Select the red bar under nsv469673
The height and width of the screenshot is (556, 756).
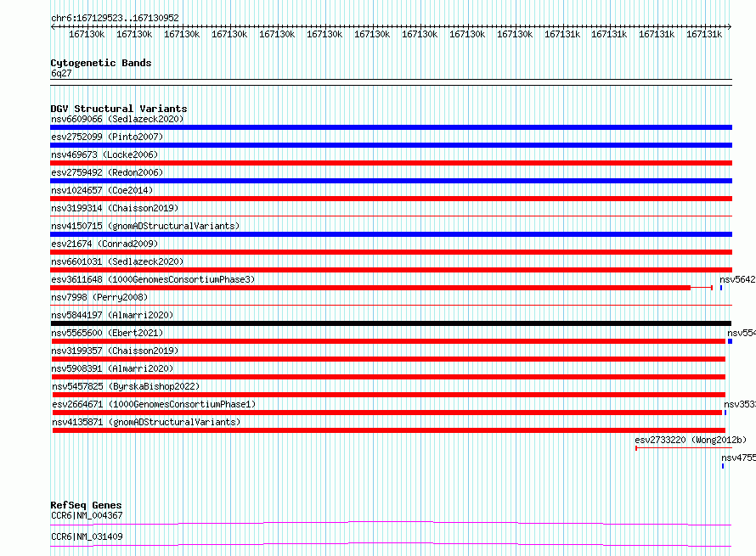coord(391,163)
